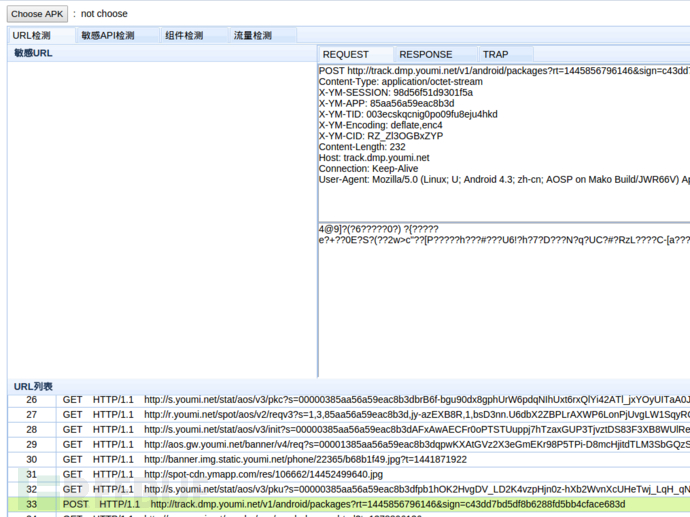Click the 敏感URL panel header
690x517 pixels.
coord(162,53)
